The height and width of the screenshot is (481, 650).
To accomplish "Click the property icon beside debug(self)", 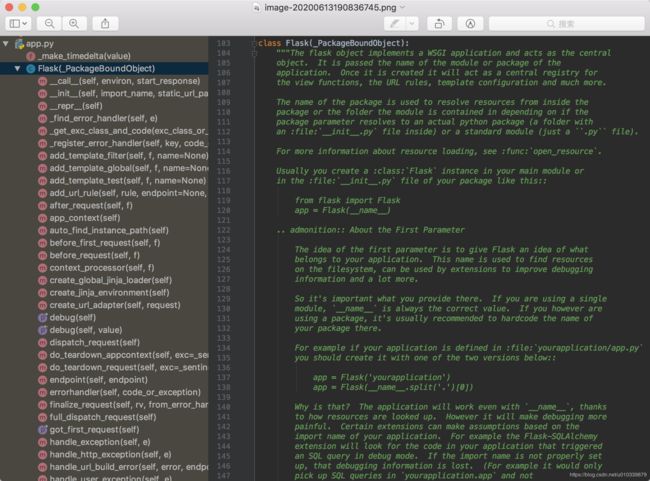I will [x=42, y=318].
